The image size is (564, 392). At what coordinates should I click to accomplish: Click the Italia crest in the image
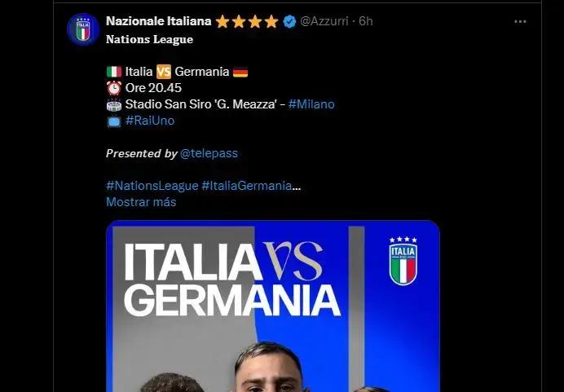coord(403,262)
